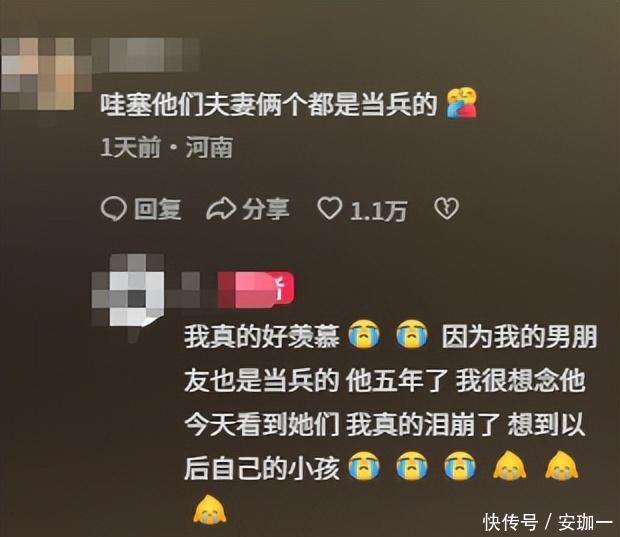Click the pink badge beside the reply username
Image resolution: width=620 pixels, height=537 pixels.
[x=256, y=289]
